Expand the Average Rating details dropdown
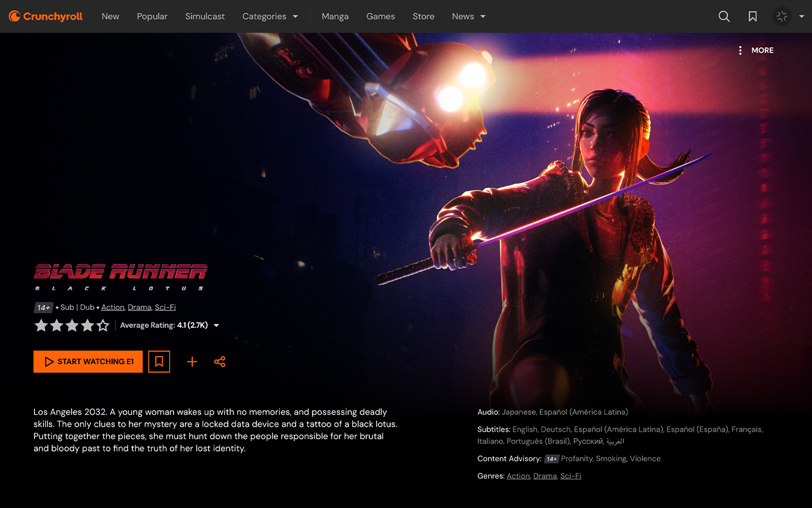Viewport: 812px width, 508px height. click(x=169, y=325)
